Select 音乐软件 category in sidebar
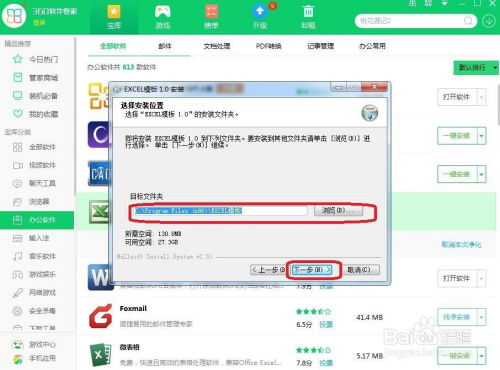Image resolution: width=500 pixels, height=370 pixels. (34, 256)
